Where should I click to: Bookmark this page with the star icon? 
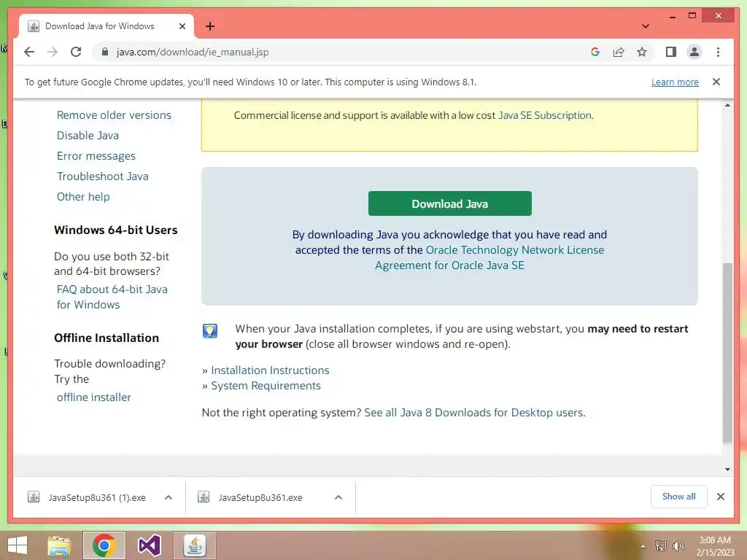642,52
